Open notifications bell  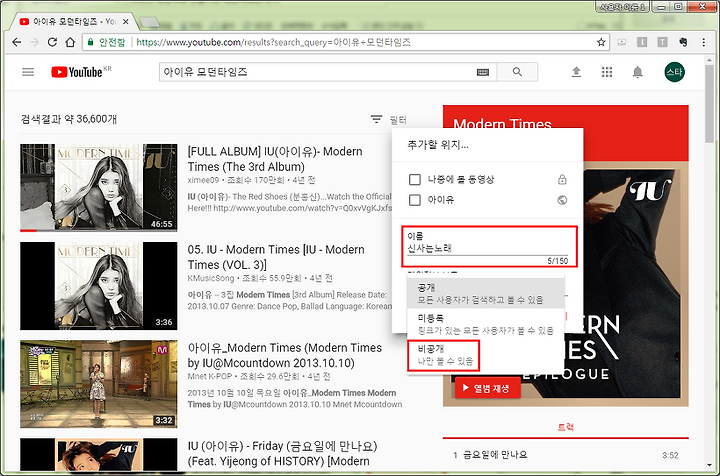click(637, 72)
